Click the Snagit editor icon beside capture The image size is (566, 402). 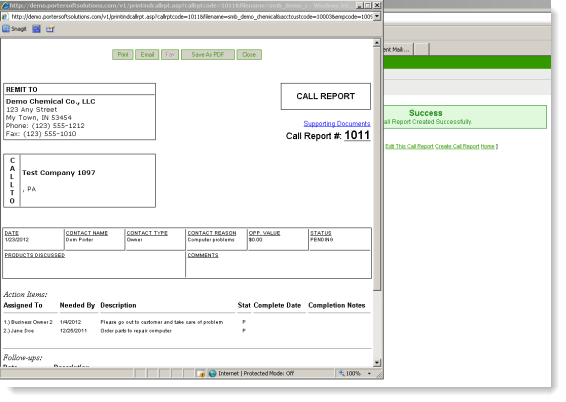pos(50,29)
